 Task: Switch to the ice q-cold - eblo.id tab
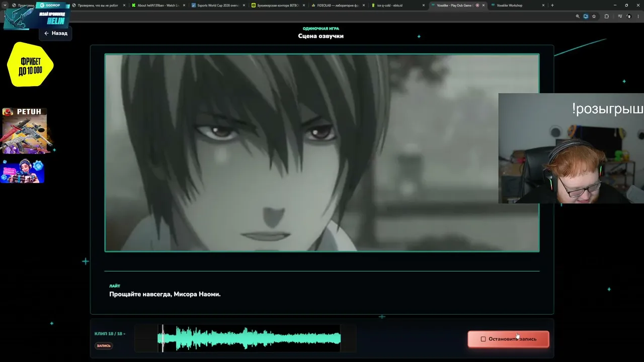coord(397,6)
